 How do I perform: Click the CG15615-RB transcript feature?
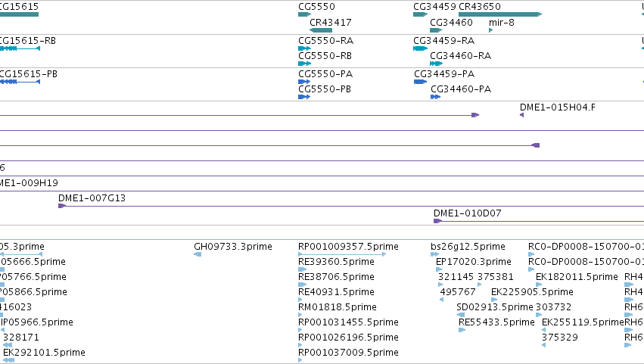tap(20, 48)
